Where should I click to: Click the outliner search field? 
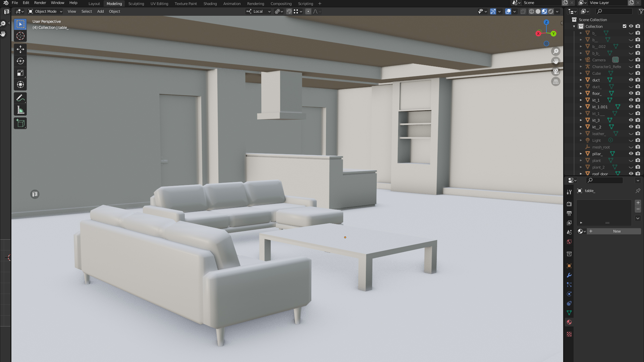[x=614, y=11]
